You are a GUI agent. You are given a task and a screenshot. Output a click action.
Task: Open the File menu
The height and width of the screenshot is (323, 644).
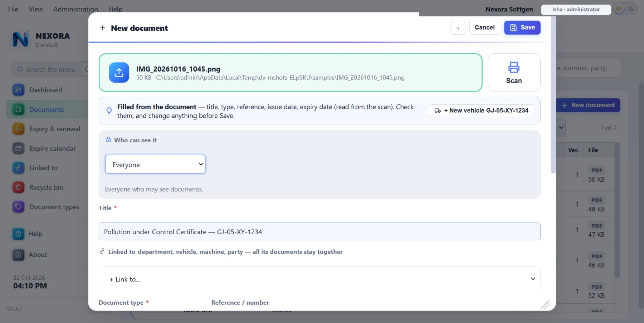click(x=13, y=9)
